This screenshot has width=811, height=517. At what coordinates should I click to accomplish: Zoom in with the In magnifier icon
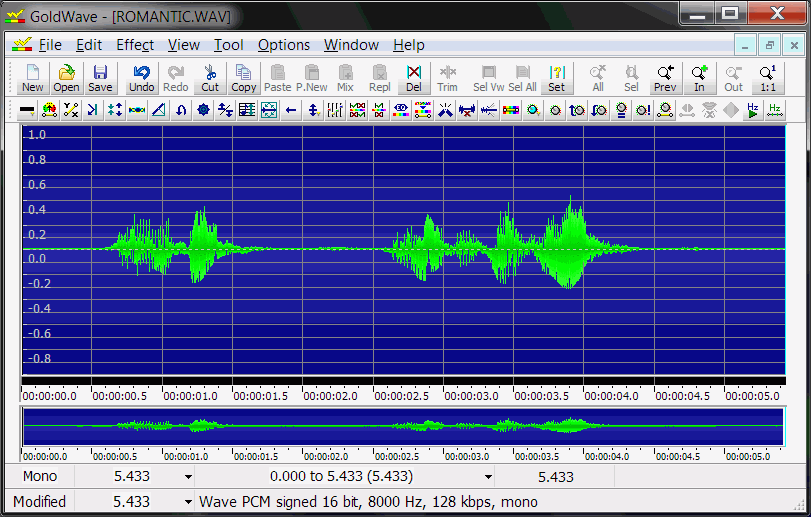tap(699, 78)
